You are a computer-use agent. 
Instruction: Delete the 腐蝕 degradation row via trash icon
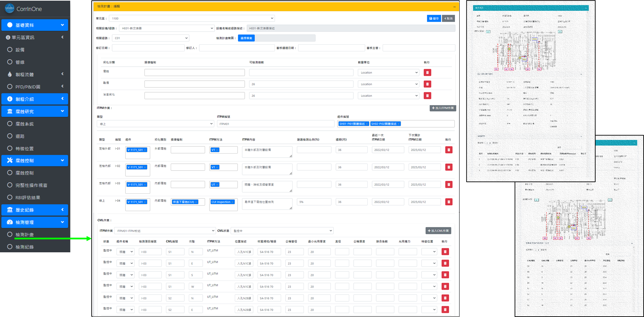(x=427, y=73)
